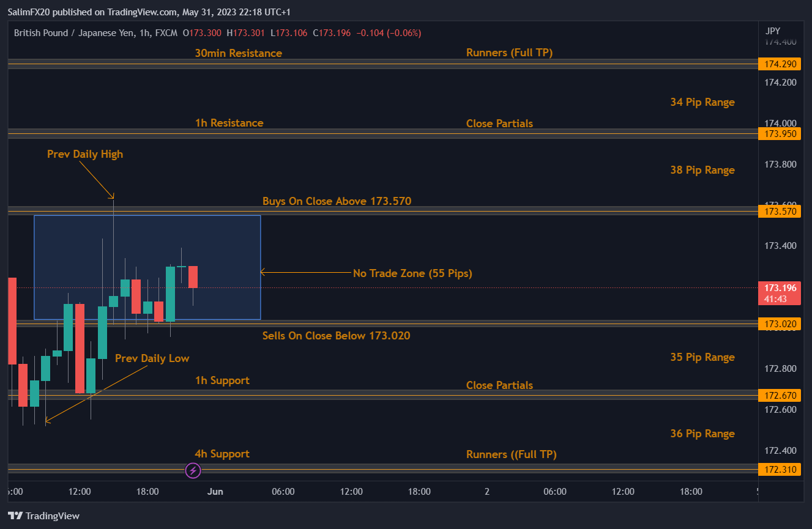The height and width of the screenshot is (529, 812).
Task: Click the "4h Support" label
Action: (222, 454)
